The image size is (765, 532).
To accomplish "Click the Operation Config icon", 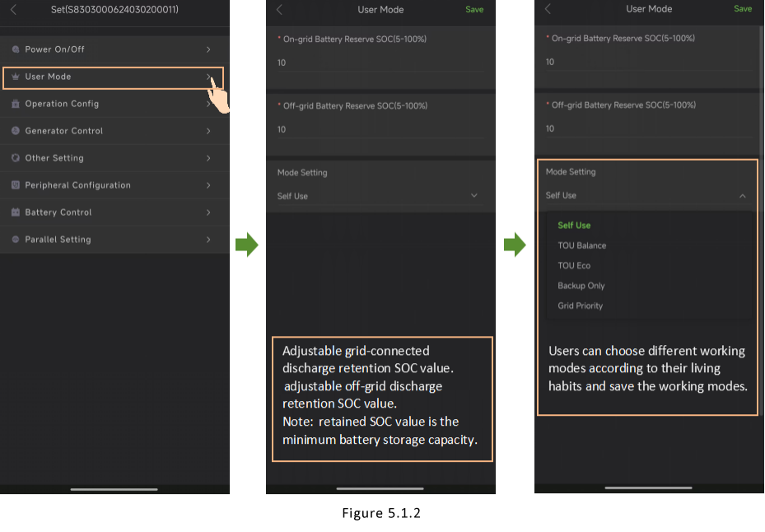I will (16, 104).
